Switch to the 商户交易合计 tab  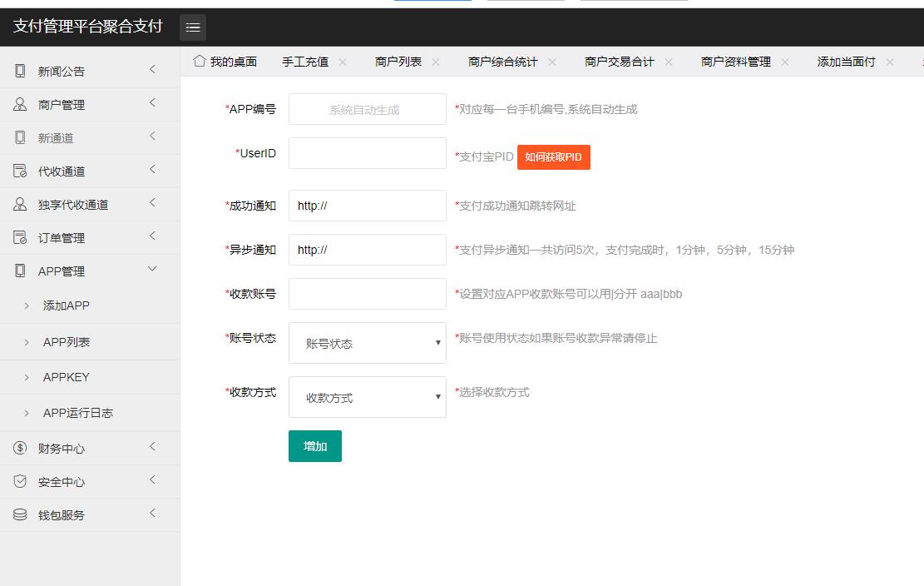click(x=619, y=62)
